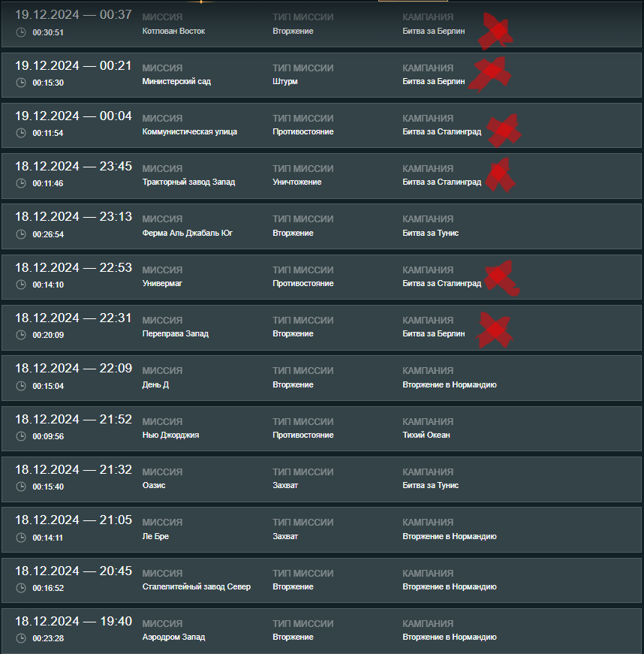Click the clock icon beside duration 00:15:30
Image resolution: width=644 pixels, height=654 pixels.
21,83
